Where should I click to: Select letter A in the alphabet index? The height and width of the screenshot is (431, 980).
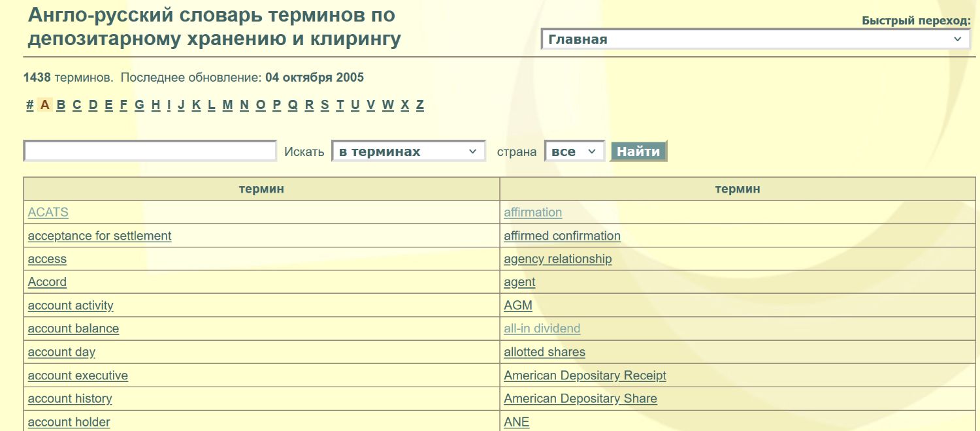click(44, 104)
